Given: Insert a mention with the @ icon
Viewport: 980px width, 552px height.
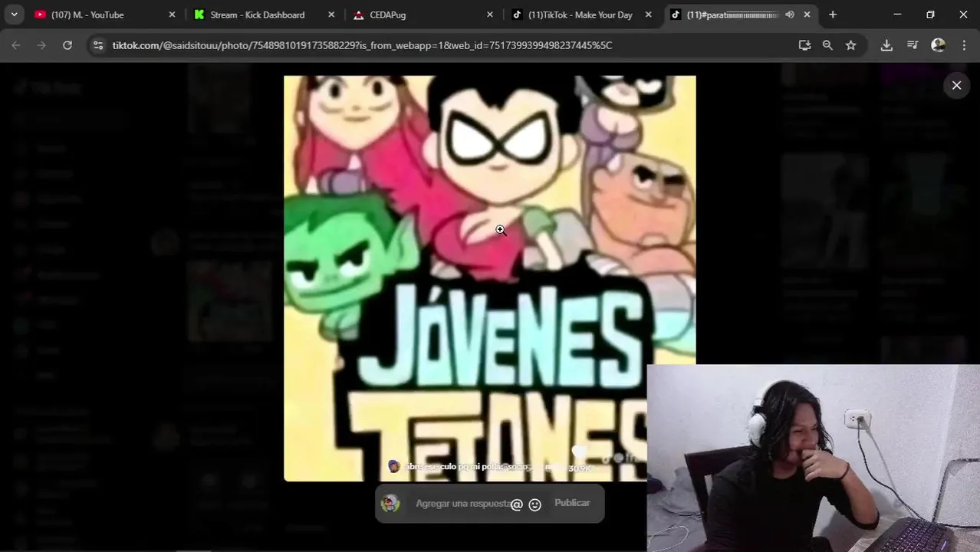Looking at the screenshot, I should (x=517, y=504).
